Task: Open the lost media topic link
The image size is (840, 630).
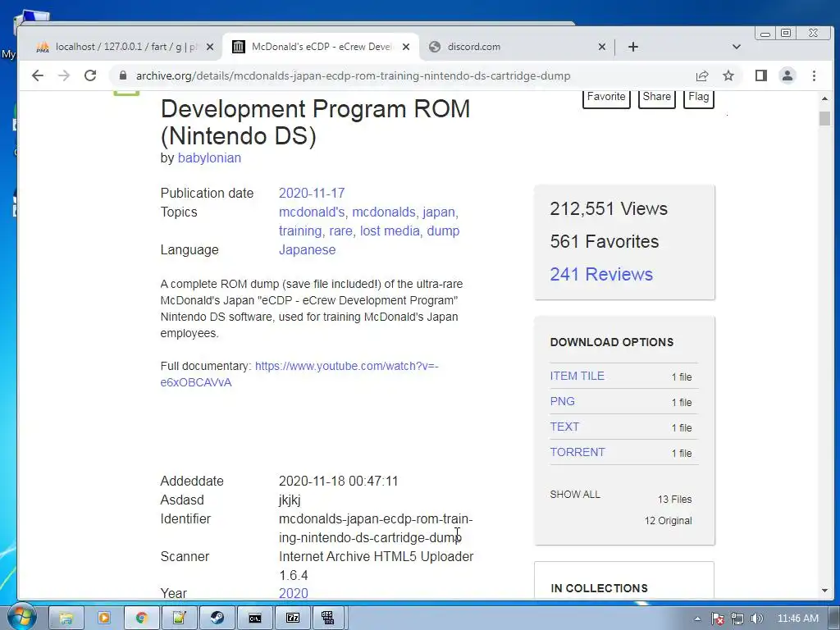Action: [390, 231]
